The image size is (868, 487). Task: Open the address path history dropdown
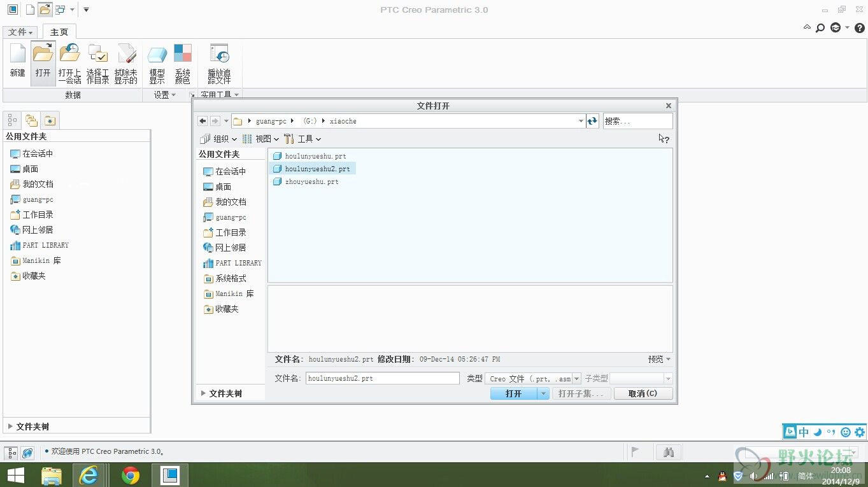581,121
